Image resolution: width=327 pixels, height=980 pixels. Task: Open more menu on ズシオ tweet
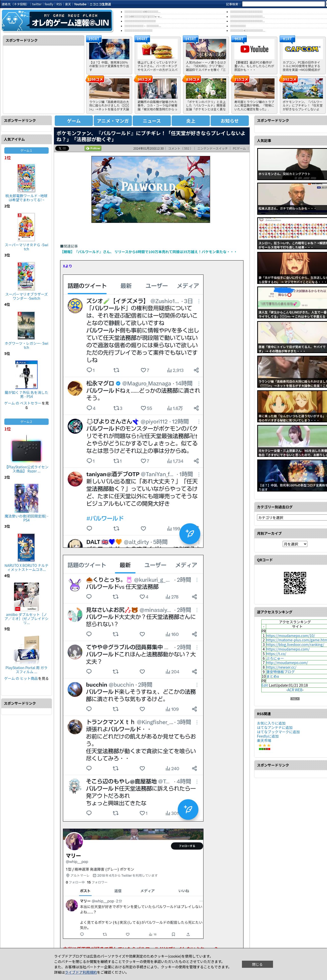click(199, 301)
